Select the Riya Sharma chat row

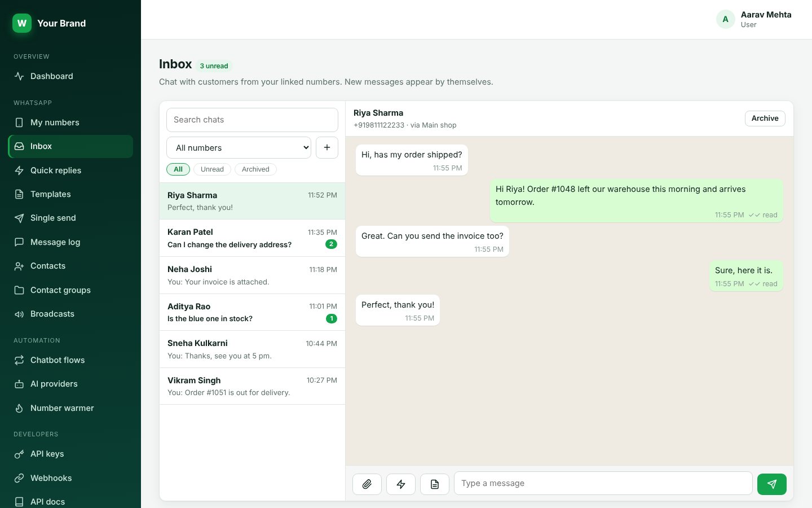(x=252, y=201)
